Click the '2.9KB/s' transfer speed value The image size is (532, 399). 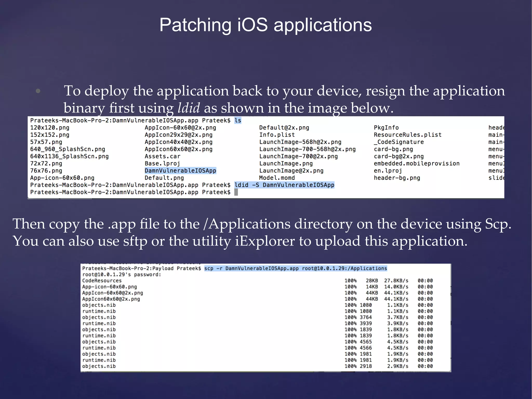point(398,366)
